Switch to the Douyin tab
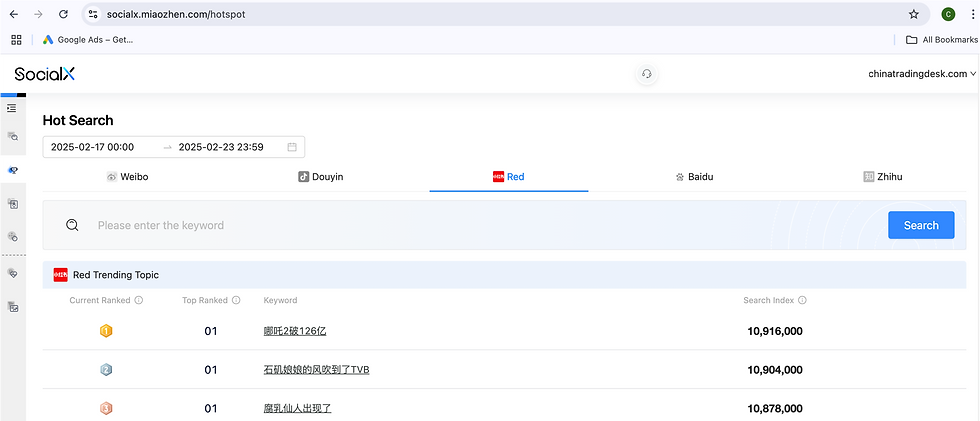The width and height of the screenshot is (980, 421). point(321,177)
